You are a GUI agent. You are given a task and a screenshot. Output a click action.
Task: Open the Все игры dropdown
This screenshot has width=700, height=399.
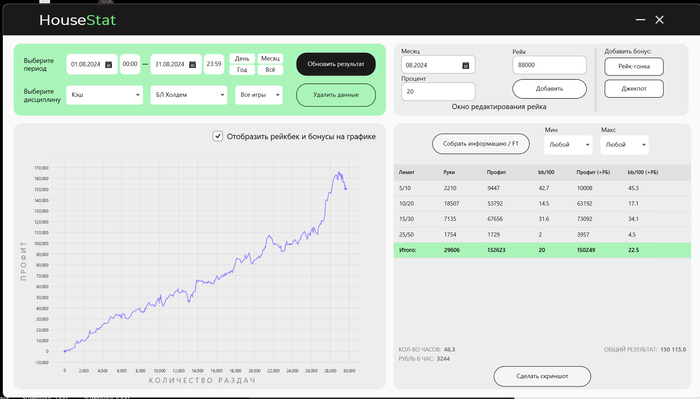(259, 95)
